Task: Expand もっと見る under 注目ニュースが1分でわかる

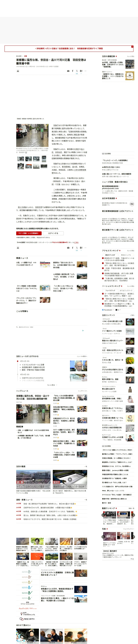Action: tap(52, 385)
